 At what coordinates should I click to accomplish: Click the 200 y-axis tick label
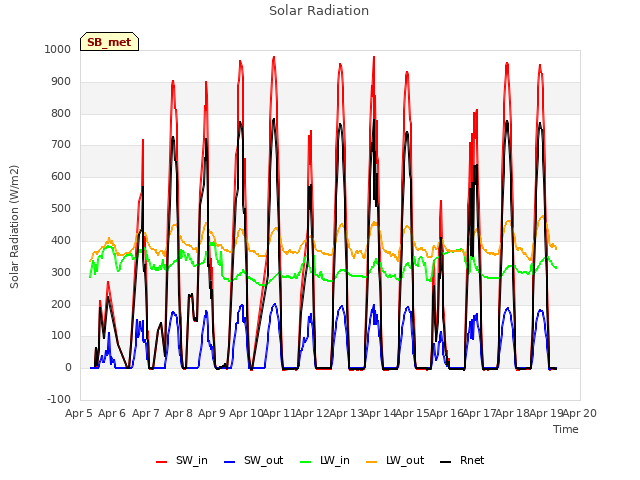coord(61,304)
